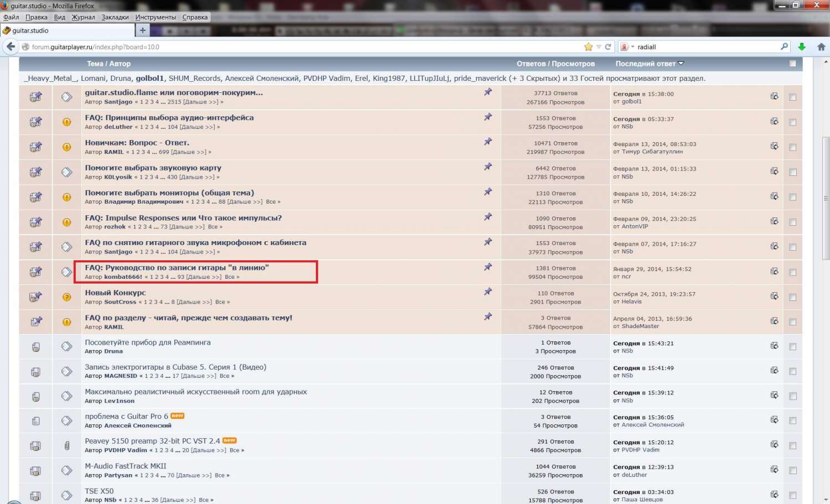Open the Инструменты menu
Screen dimensions: 830x504
point(155,17)
